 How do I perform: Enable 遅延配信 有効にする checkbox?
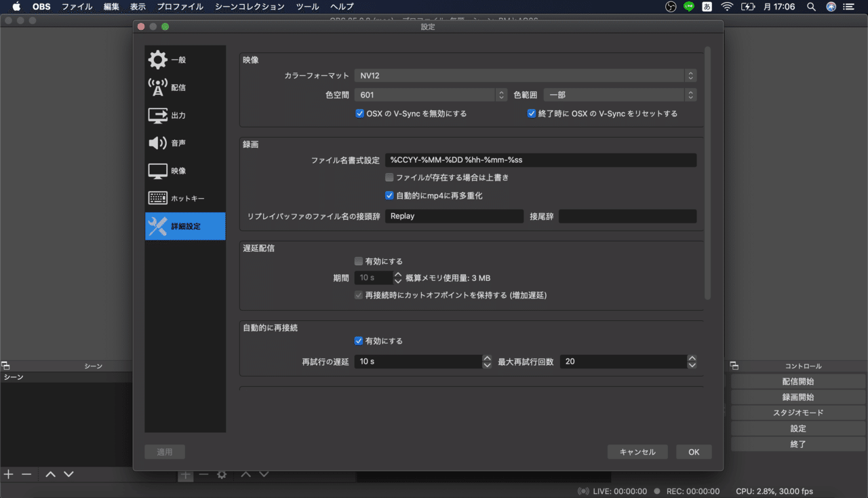(x=359, y=261)
